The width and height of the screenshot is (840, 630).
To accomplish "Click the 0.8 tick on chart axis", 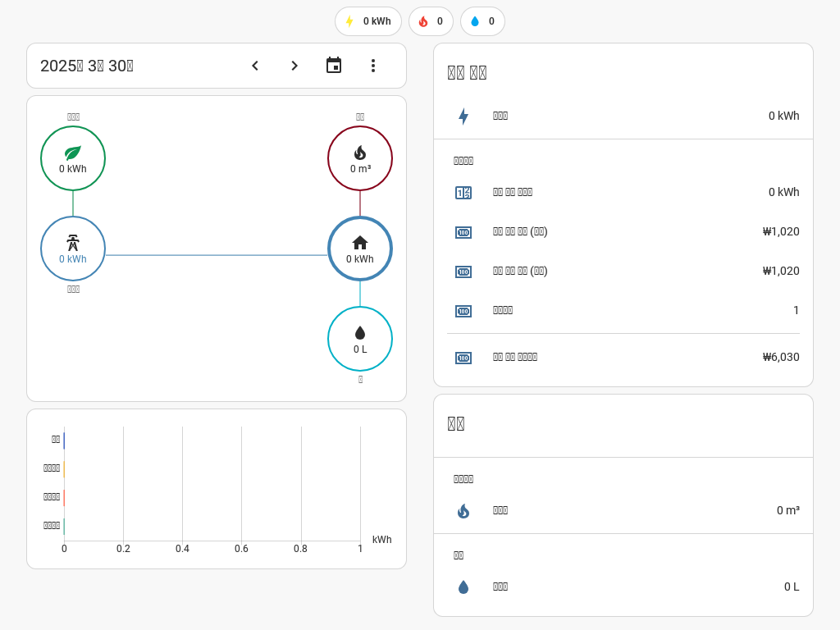I will [300, 549].
